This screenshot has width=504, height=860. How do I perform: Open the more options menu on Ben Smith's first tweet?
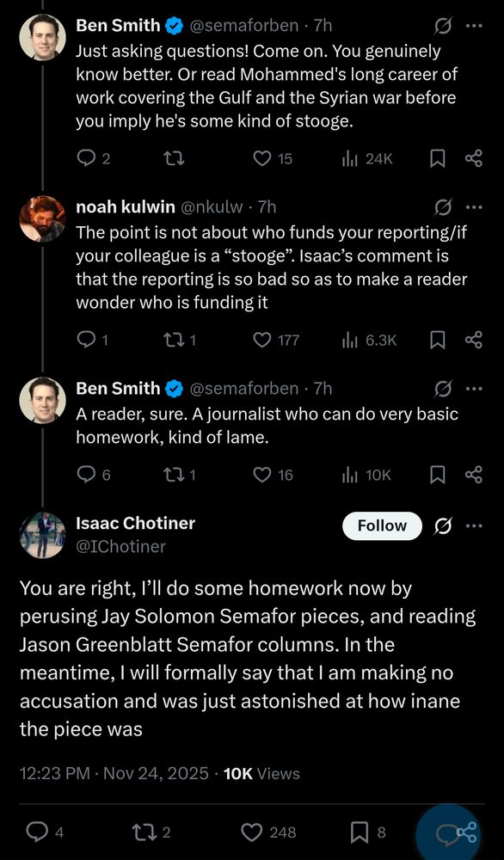coord(472,26)
